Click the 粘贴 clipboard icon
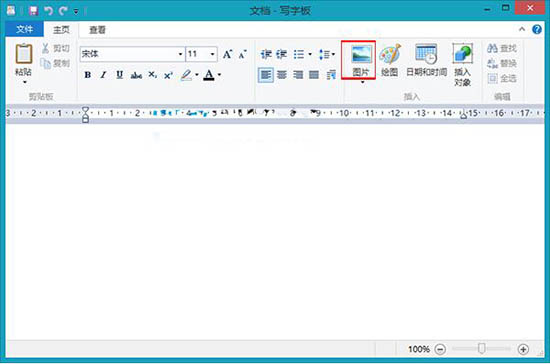This screenshot has width=550, height=364. pos(24,54)
